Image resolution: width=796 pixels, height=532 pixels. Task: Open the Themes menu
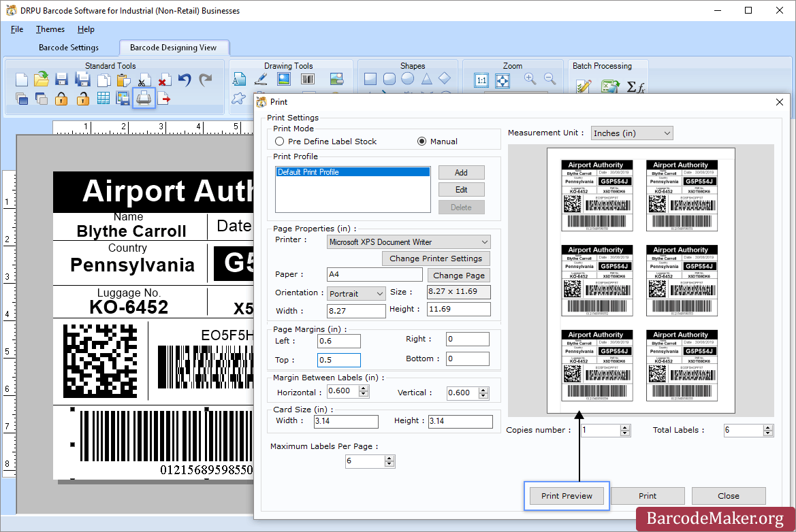pyautogui.click(x=50, y=29)
